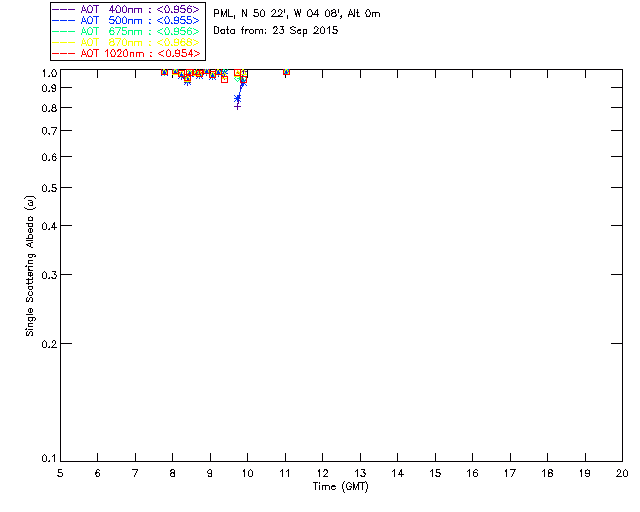The height and width of the screenshot is (512, 640).
Task: Click the purple plus marker near 0.8
Action: [238, 107]
